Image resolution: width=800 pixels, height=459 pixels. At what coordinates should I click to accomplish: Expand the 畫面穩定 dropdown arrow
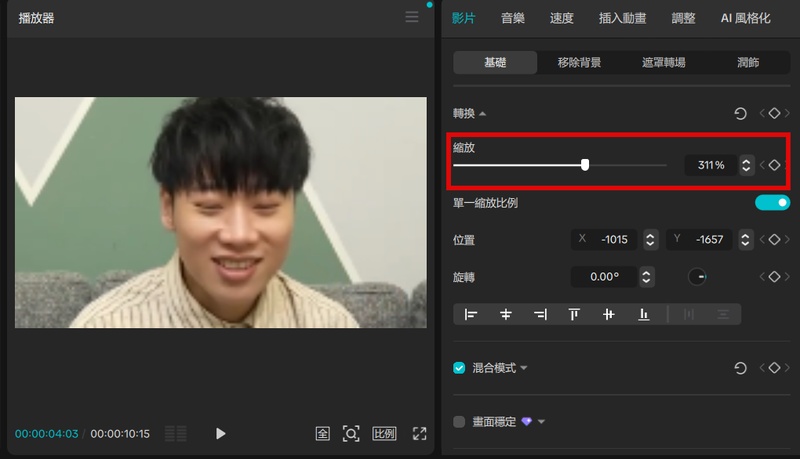point(541,422)
